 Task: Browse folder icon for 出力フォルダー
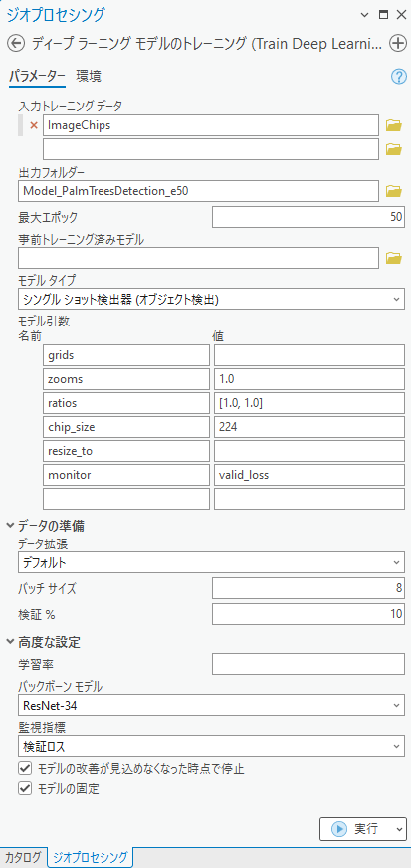point(393,191)
